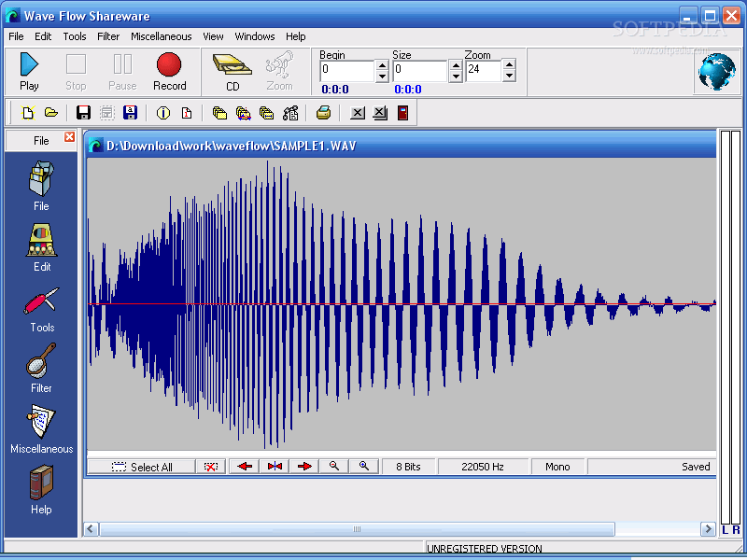Click the stacked folders icon with horizontal arrow
747x560 pixels.
(x=267, y=113)
